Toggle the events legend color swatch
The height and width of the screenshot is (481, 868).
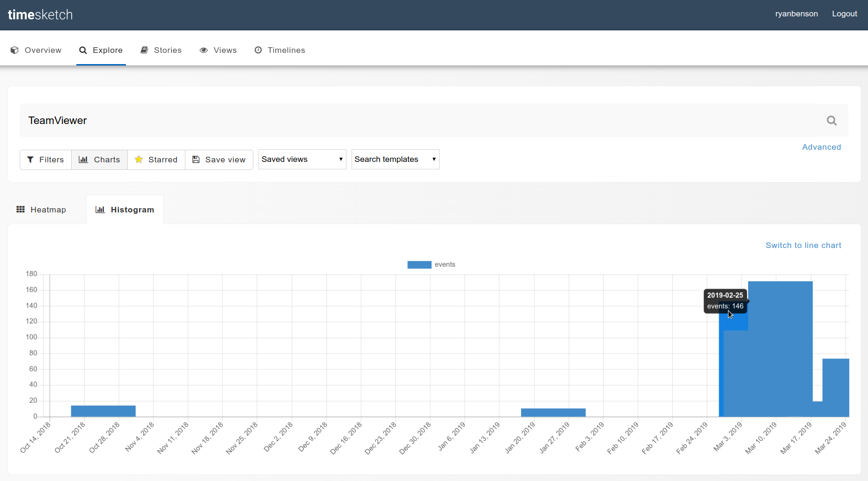419,265
